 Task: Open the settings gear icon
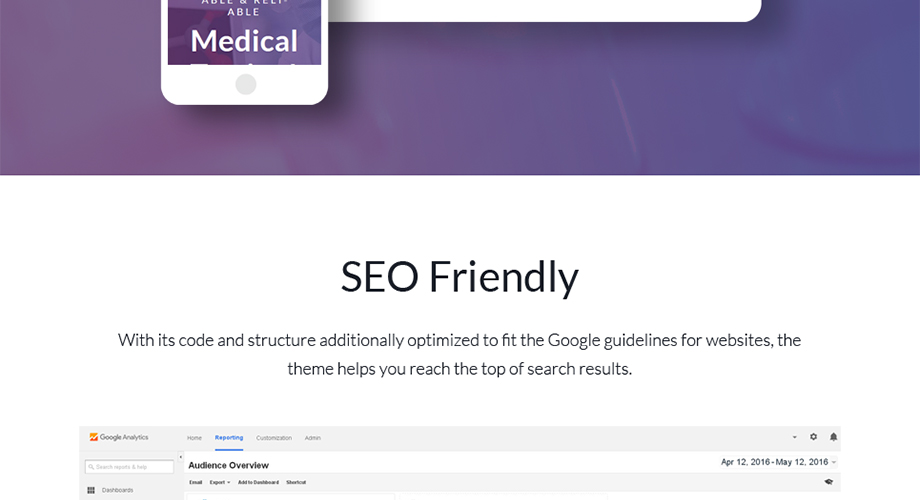coord(813,437)
